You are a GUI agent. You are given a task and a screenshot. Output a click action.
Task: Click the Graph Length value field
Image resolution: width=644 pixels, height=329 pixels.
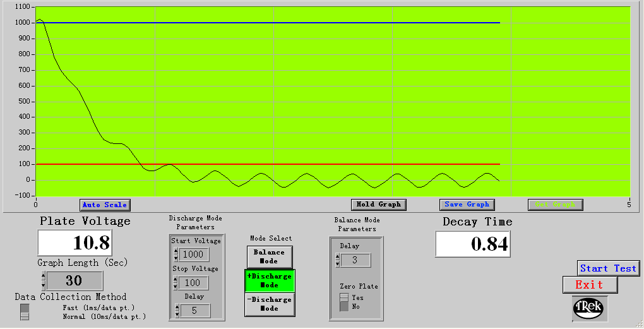click(75, 280)
